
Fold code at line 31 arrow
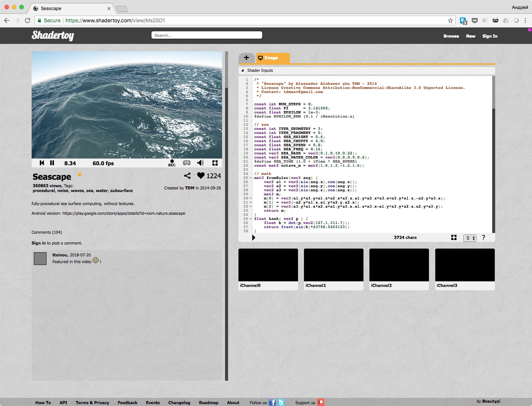pyautogui.click(x=251, y=202)
